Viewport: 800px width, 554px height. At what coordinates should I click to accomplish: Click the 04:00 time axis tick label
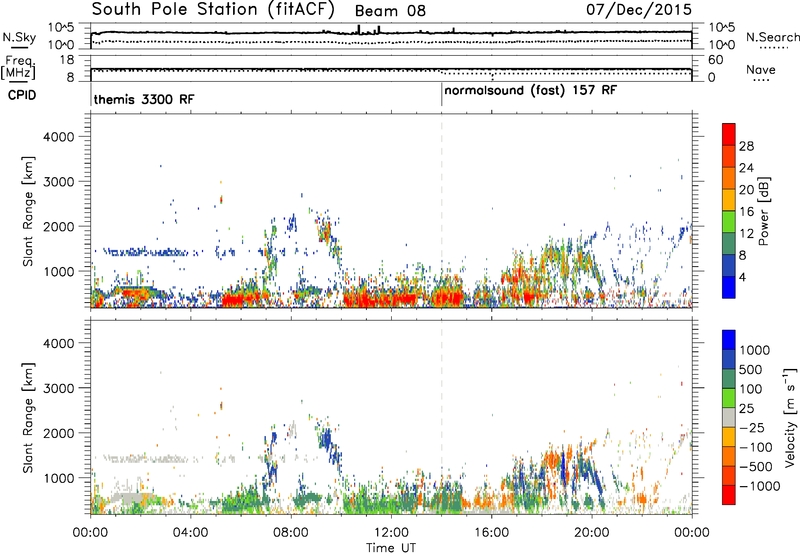(191, 533)
